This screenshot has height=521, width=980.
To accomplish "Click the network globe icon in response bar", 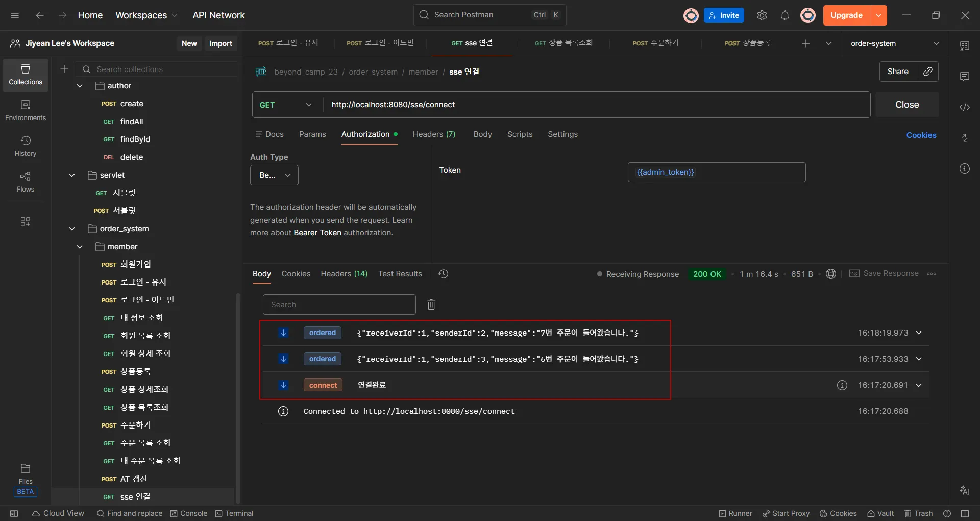I will point(831,274).
